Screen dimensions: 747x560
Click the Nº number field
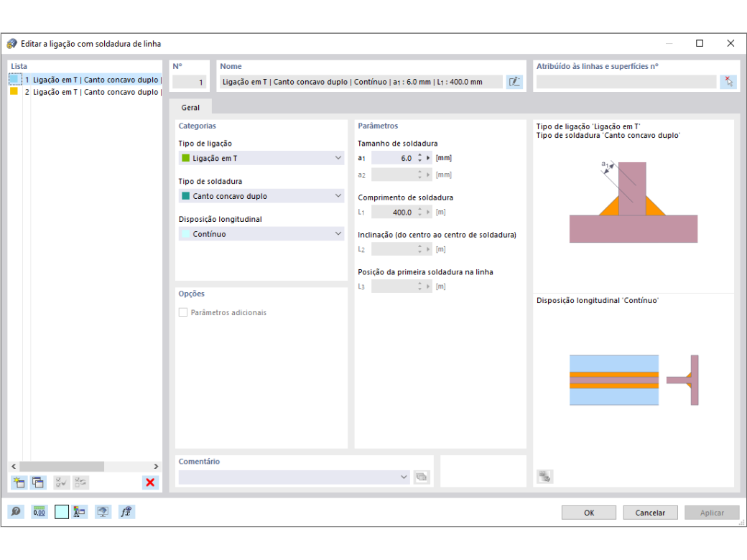189,82
